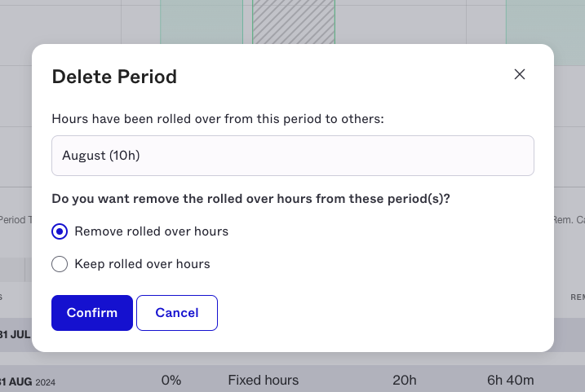Select the 31 JUL period row
The width and height of the screenshot is (585, 392).
[x=16, y=334]
